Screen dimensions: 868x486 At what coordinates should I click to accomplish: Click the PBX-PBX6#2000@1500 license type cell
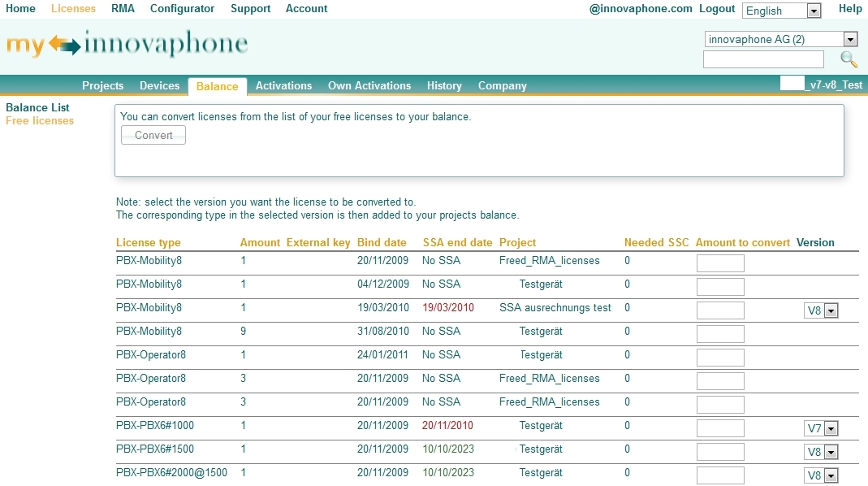171,473
